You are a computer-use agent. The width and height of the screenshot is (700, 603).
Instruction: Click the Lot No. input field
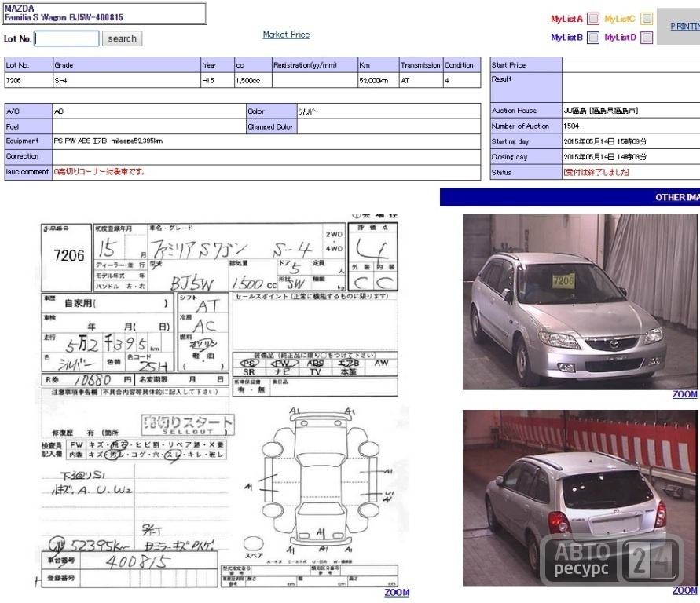coord(67,38)
